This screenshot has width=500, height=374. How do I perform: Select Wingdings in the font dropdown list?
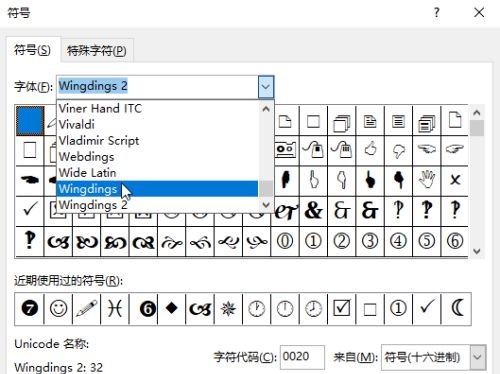point(157,189)
